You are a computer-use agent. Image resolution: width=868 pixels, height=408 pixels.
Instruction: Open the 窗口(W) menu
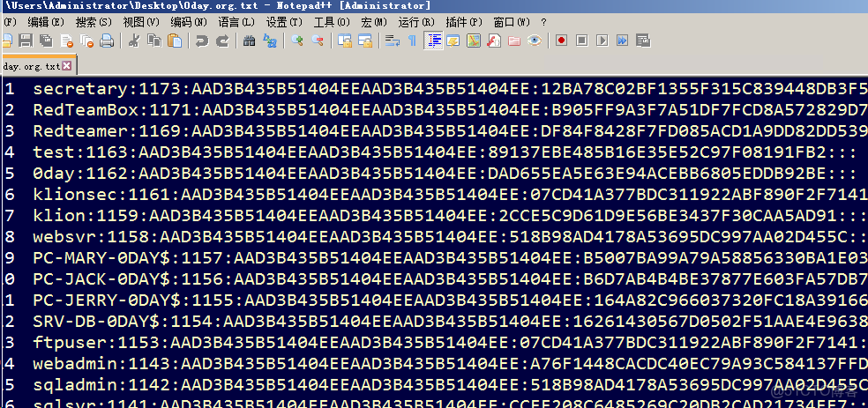click(512, 22)
